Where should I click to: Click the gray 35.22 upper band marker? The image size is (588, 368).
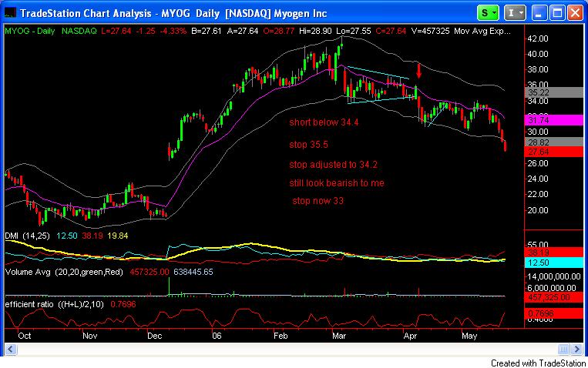[x=553, y=92]
